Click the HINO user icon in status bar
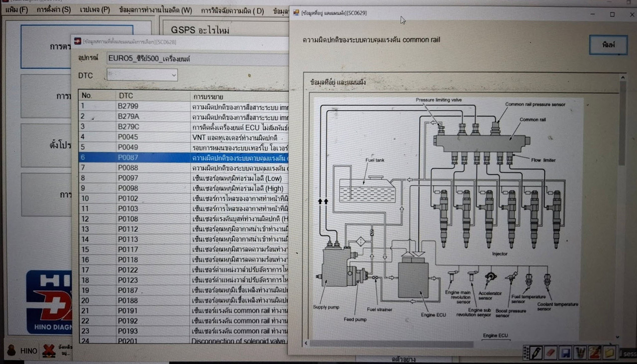Image resolution: width=637 pixels, height=364 pixels. pos(11,351)
